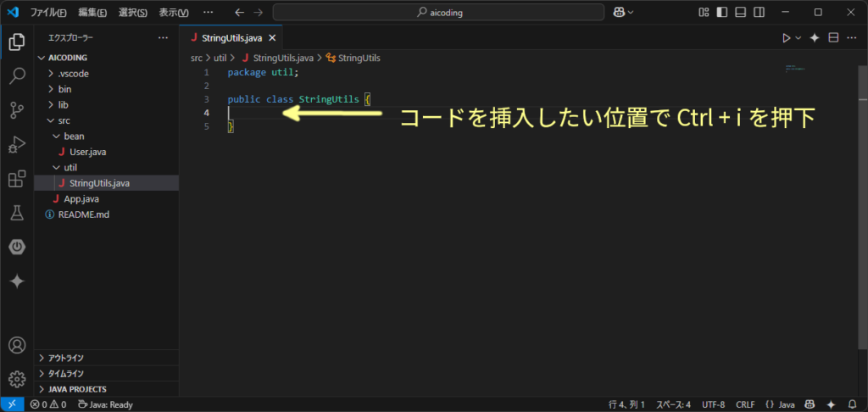Viewport: 868px width, 412px height.
Task: Click スペース: 4 indentation status
Action: 673,405
